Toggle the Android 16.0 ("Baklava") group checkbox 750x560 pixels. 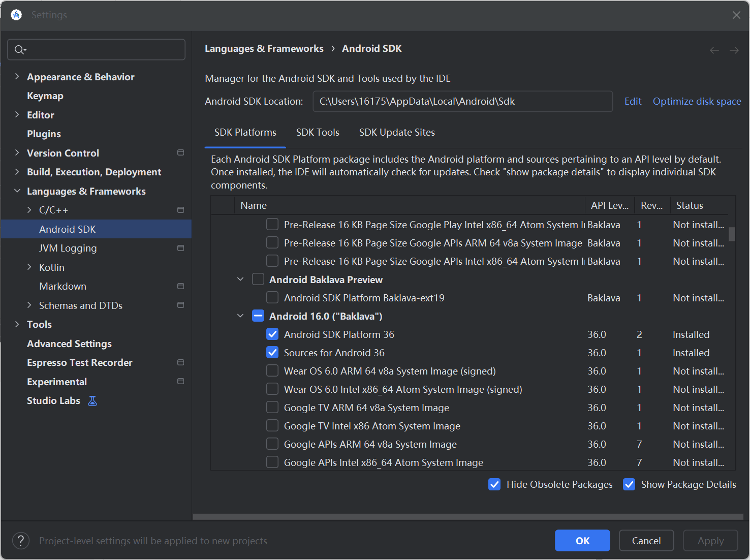pos(258,316)
